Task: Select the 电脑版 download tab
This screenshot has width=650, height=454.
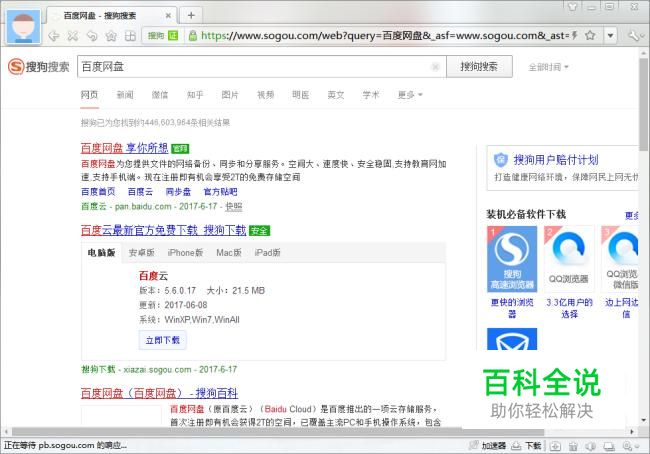Action: (x=102, y=252)
